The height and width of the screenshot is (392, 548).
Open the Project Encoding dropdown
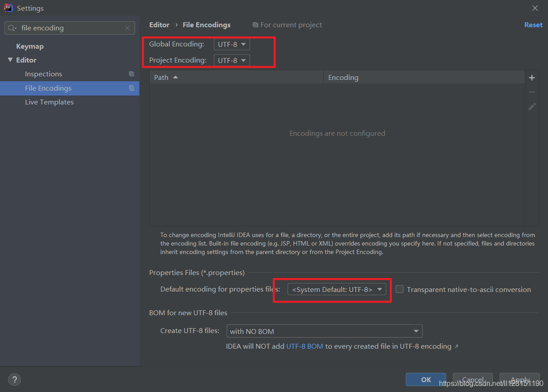(232, 60)
